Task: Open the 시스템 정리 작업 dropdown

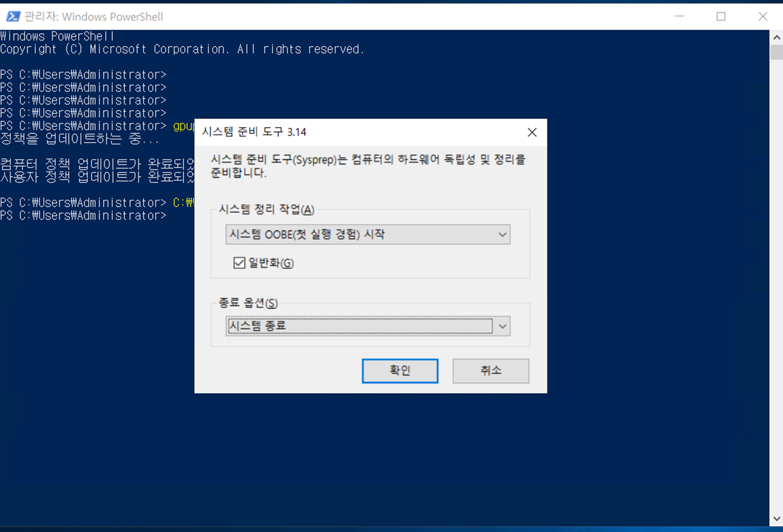Action: tap(368, 235)
